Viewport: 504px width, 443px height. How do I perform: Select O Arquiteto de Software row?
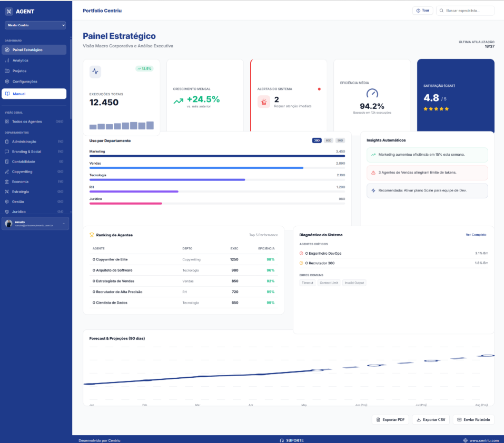tap(183, 270)
